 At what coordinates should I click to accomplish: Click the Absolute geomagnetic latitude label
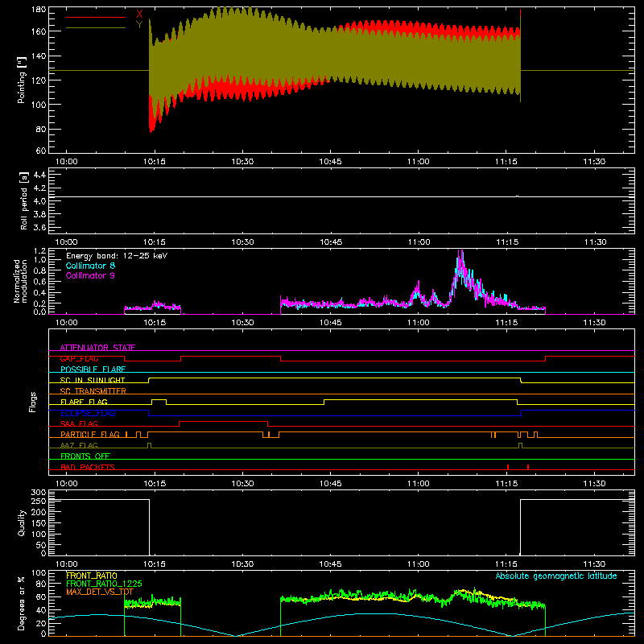click(556, 576)
